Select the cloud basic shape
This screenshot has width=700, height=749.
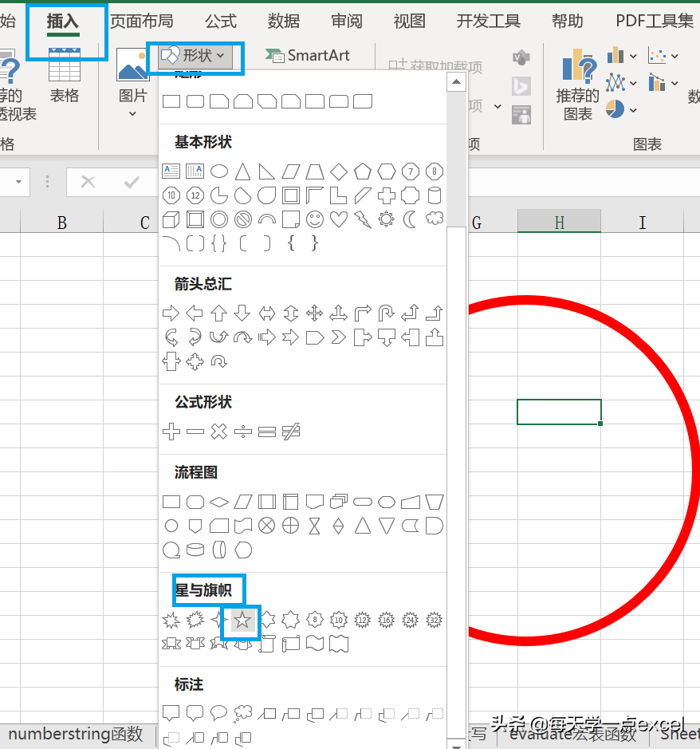[x=434, y=219]
